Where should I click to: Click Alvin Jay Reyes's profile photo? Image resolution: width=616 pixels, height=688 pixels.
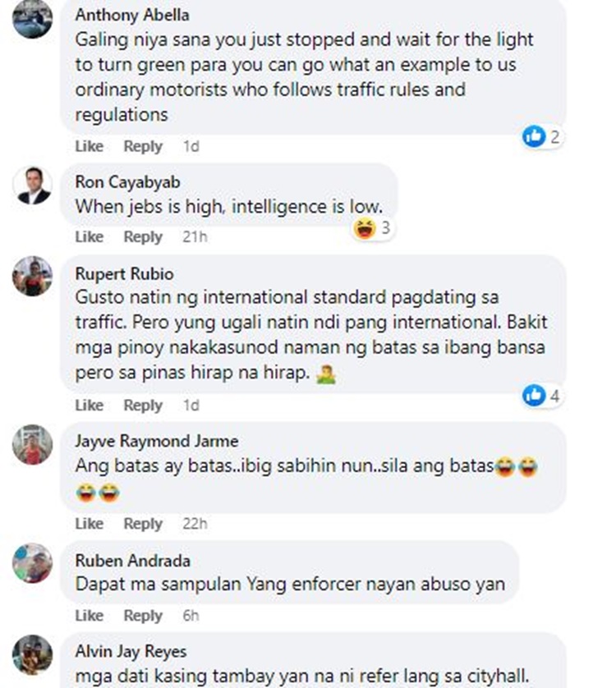click(x=33, y=654)
